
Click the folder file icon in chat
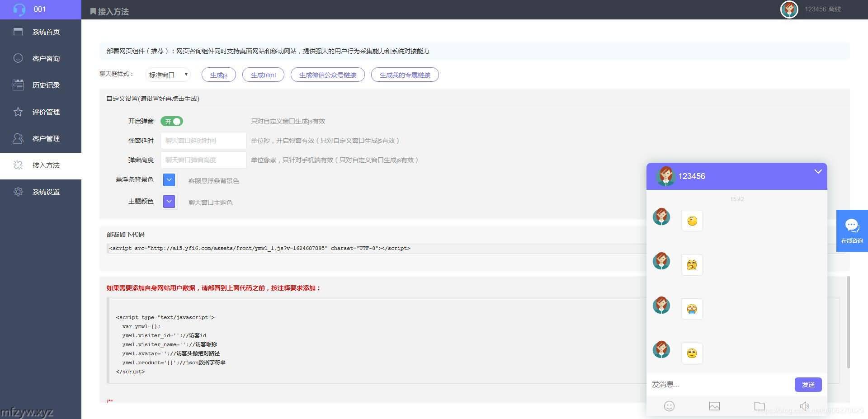click(759, 406)
